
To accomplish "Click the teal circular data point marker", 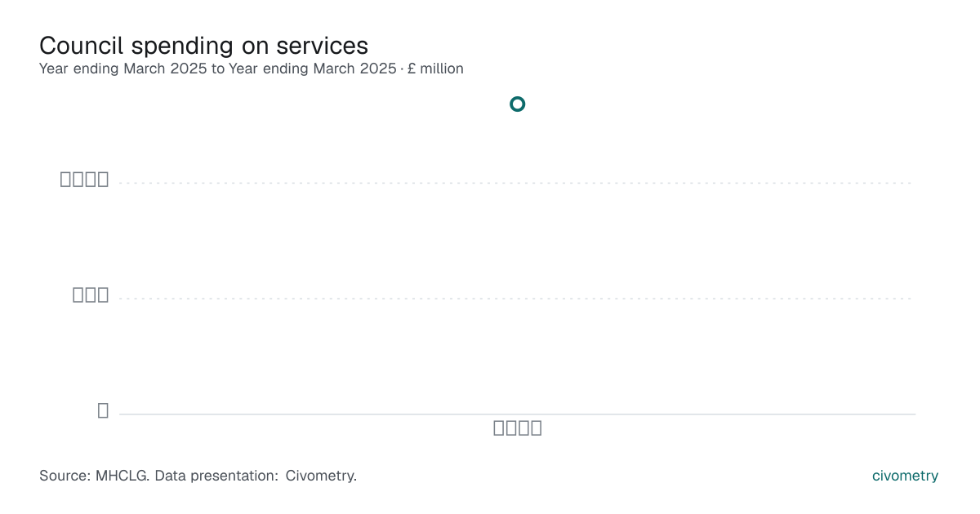I will (517, 104).
